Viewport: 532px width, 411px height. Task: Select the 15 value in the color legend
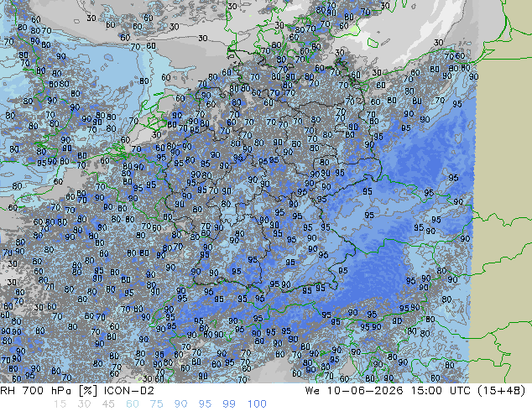point(60,404)
